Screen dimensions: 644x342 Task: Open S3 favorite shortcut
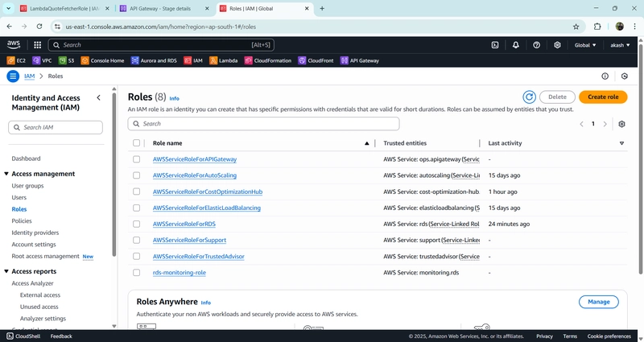click(x=66, y=60)
